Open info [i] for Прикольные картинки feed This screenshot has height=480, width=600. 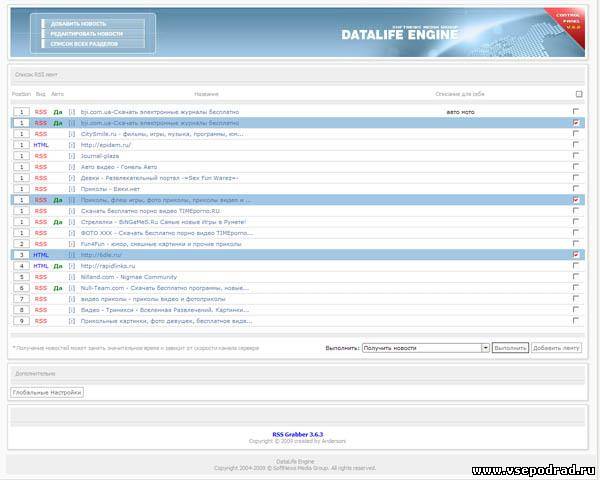point(72,321)
